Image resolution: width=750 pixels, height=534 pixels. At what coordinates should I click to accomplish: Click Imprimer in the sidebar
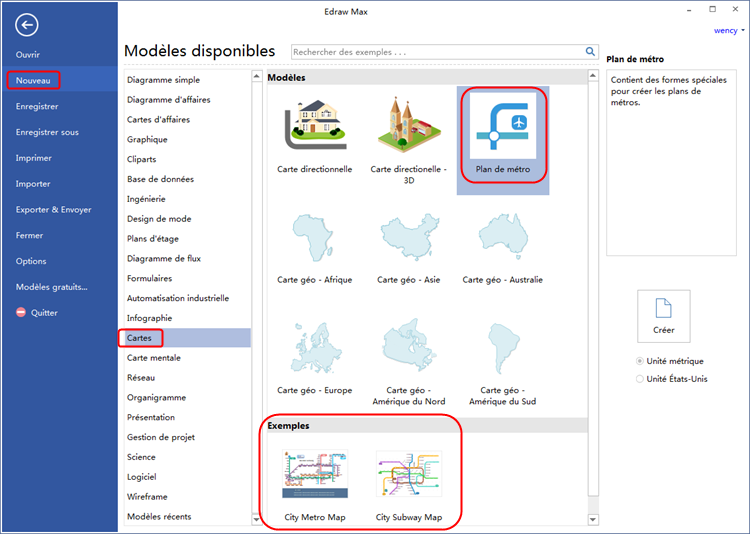pyautogui.click(x=33, y=158)
